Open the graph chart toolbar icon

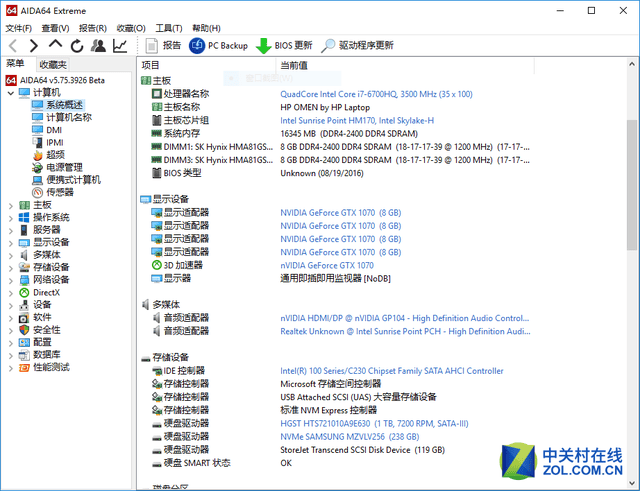tap(120, 45)
